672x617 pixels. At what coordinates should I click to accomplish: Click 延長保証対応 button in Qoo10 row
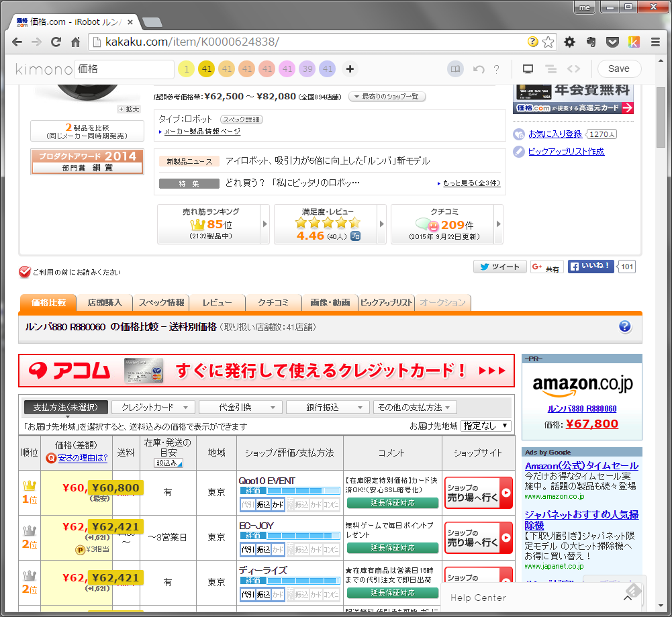tap(393, 503)
